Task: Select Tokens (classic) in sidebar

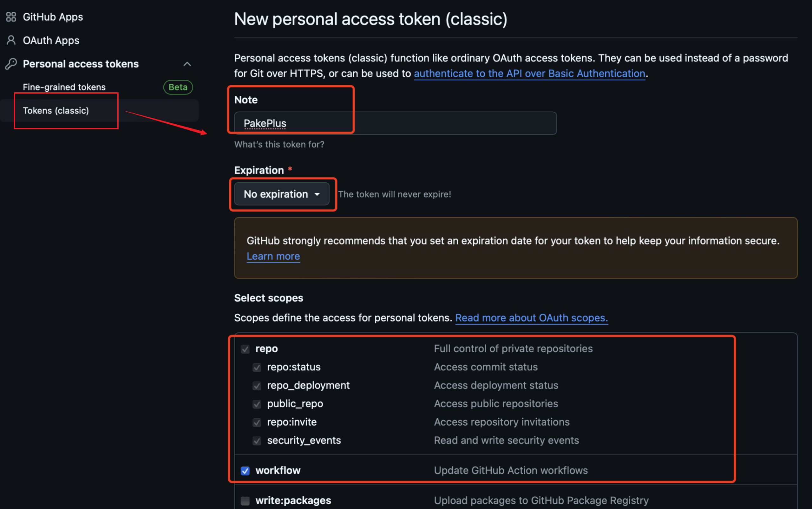Action: (56, 110)
